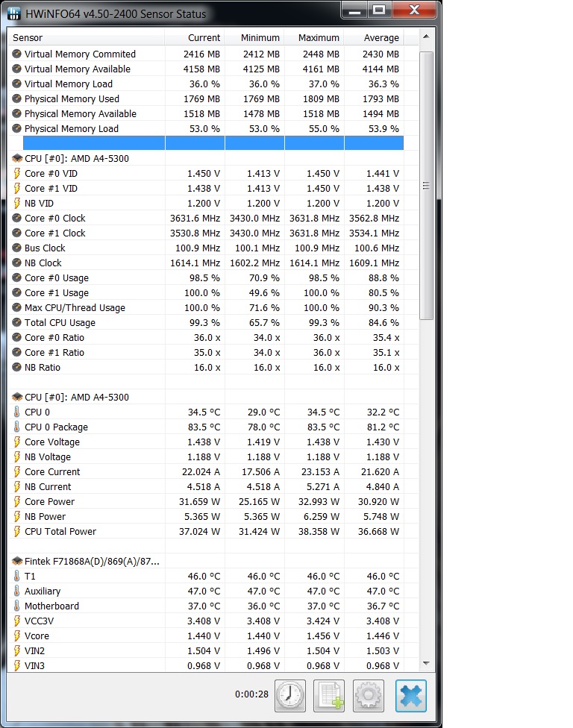Click the 83.5 °C current CPU 0 Package value
This screenshot has width=573, height=728.
[x=204, y=427]
